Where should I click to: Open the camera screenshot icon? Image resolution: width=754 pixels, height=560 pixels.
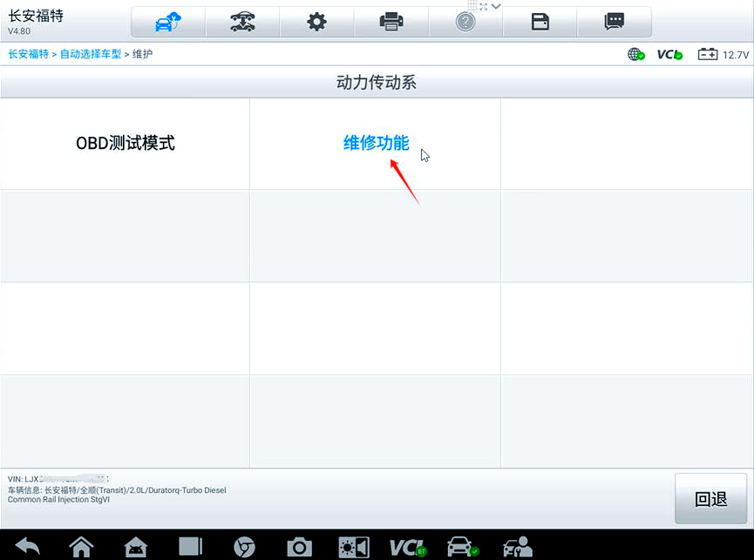[x=299, y=547]
